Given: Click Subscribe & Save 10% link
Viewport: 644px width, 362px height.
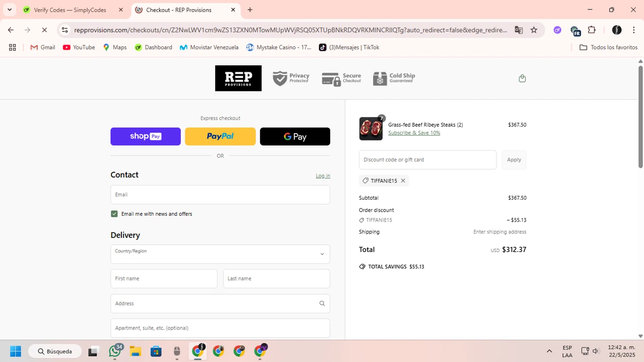Looking at the screenshot, I should pos(414,133).
